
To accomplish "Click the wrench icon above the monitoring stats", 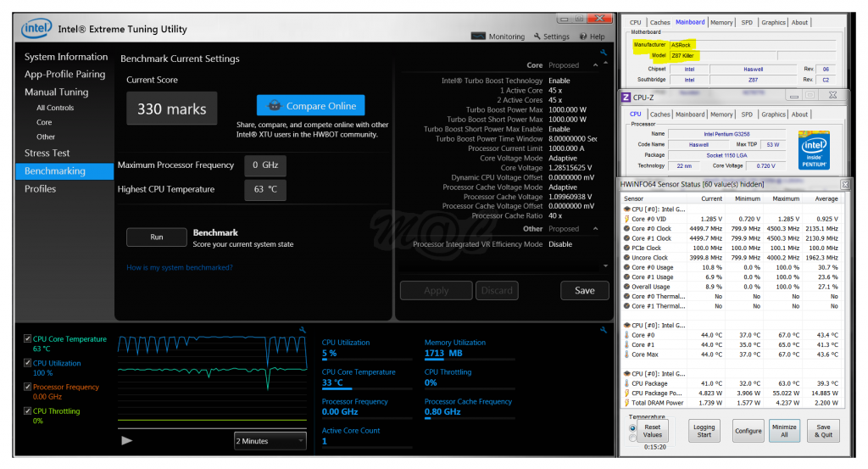I will 604,329.
